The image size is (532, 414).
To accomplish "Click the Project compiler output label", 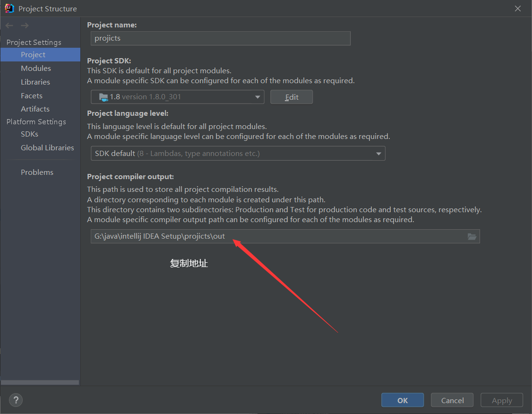I will 130,177.
